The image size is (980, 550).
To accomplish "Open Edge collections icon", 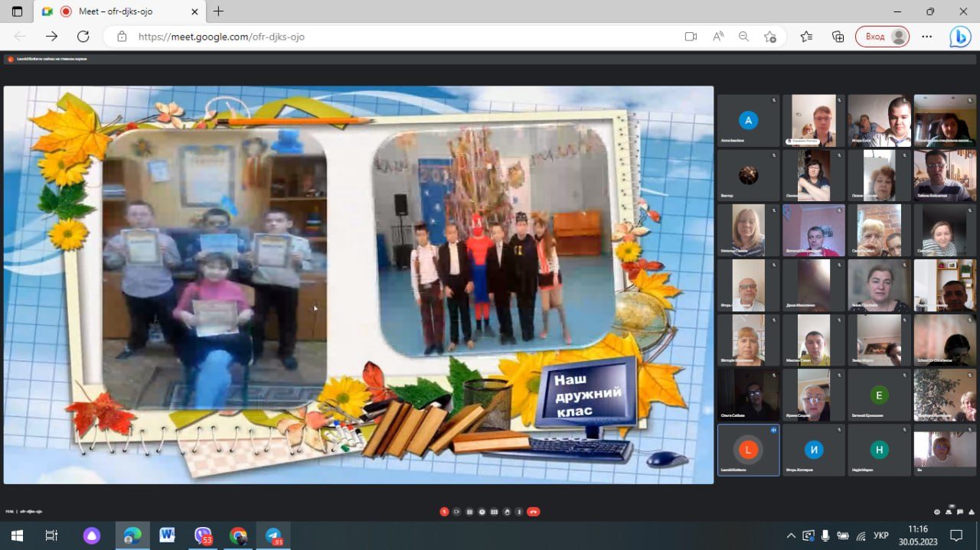I will pos(838,36).
